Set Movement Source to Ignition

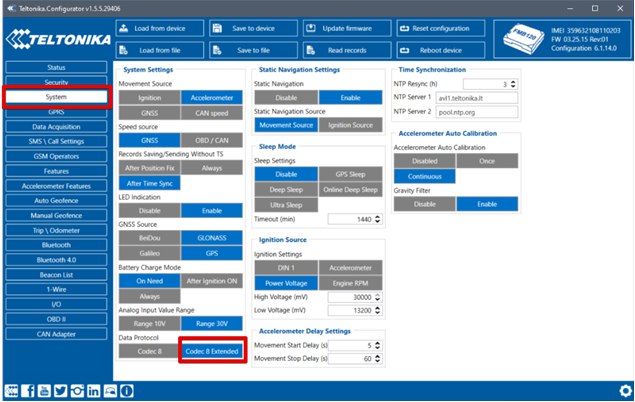[149, 98]
